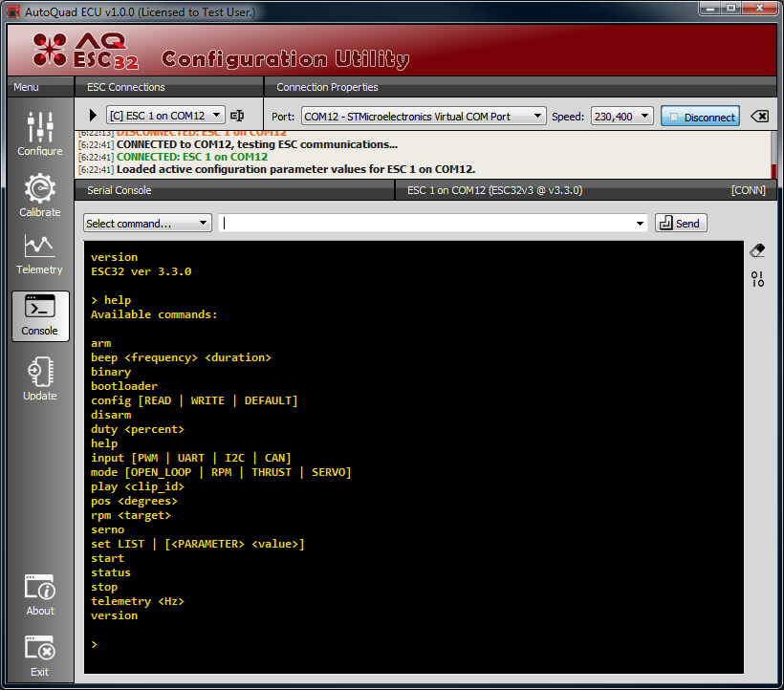The width and height of the screenshot is (784, 690).
Task: Click the Send button
Action: 681,223
